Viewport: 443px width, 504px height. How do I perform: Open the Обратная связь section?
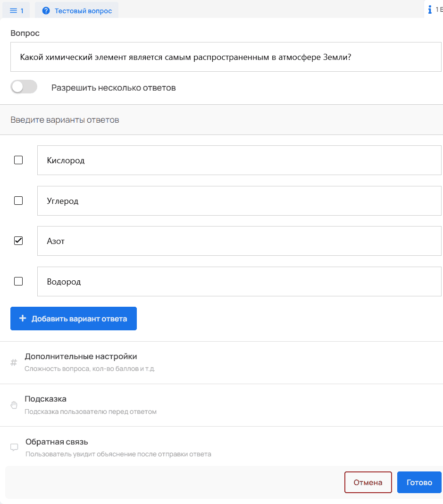tap(221, 447)
